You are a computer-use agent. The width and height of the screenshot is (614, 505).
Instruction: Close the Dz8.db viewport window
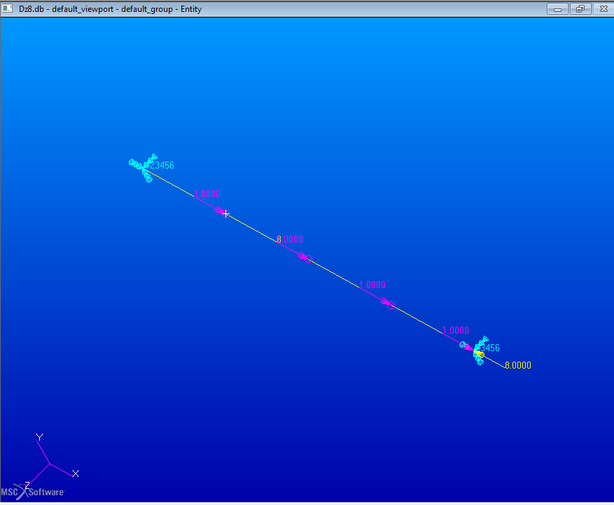pyautogui.click(x=603, y=9)
